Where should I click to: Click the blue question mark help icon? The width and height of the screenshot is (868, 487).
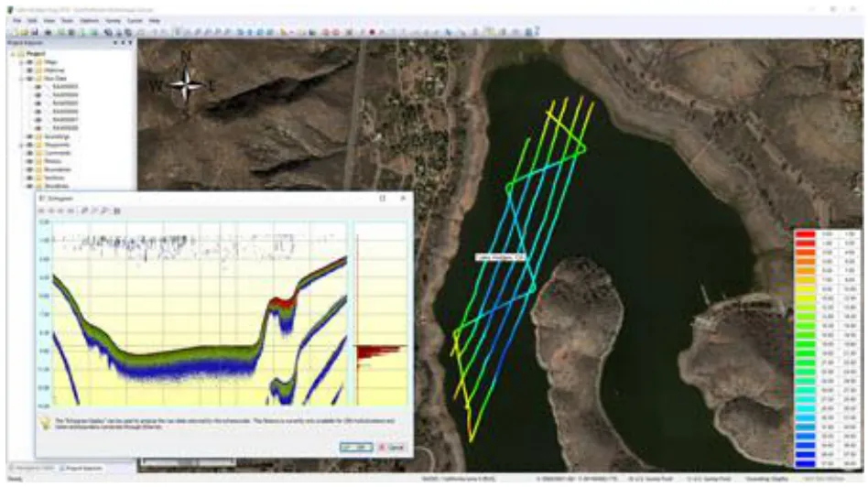pyautogui.click(x=536, y=31)
